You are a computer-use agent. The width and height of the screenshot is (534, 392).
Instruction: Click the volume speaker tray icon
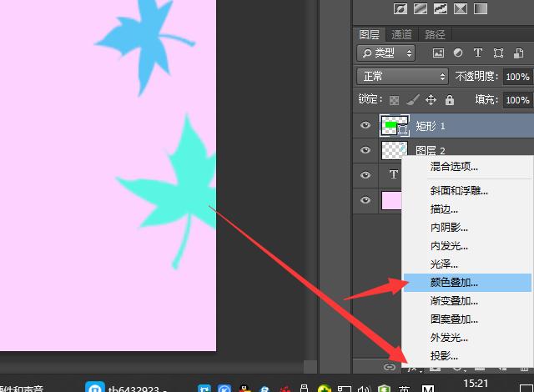pos(364,389)
